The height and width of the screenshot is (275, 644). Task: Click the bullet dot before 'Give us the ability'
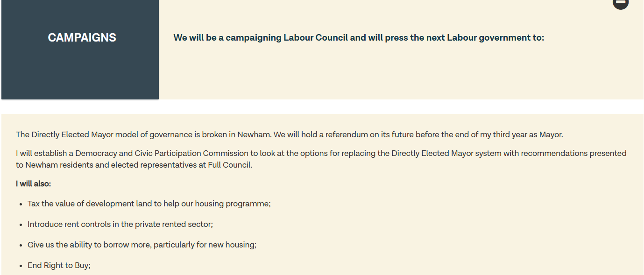point(21,246)
